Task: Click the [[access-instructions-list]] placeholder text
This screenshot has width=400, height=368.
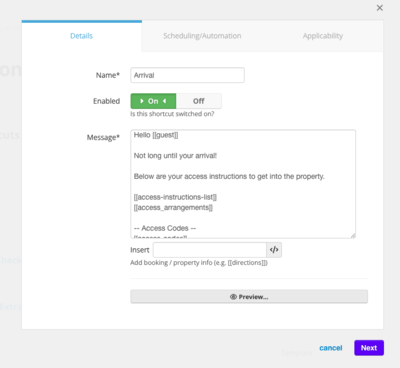Action: pos(175,197)
